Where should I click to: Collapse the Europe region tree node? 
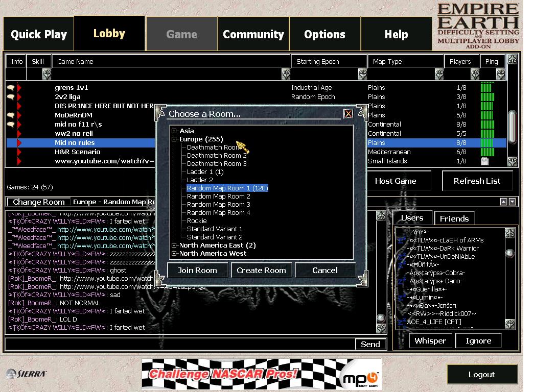(x=174, y=139)
